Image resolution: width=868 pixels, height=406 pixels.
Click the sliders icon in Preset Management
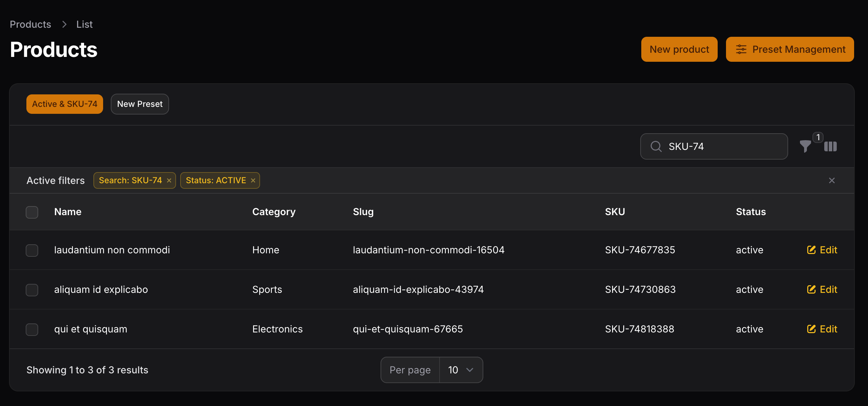[x=742, y=49]
